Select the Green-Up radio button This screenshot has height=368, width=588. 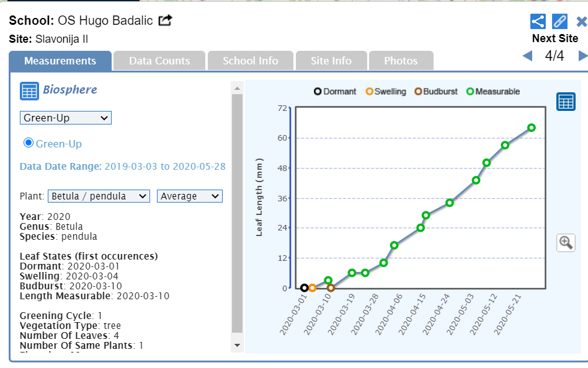click(x=28, y=143)
